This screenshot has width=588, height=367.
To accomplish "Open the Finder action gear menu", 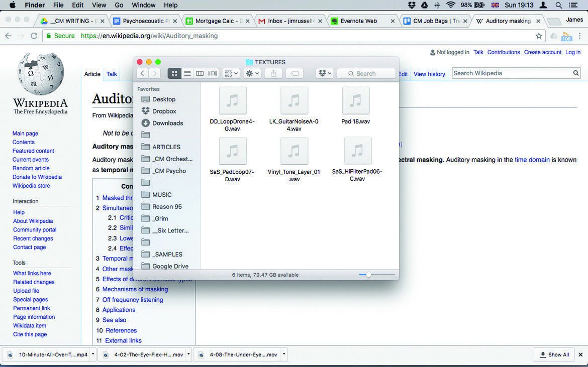I will click(x=252, y=73).
